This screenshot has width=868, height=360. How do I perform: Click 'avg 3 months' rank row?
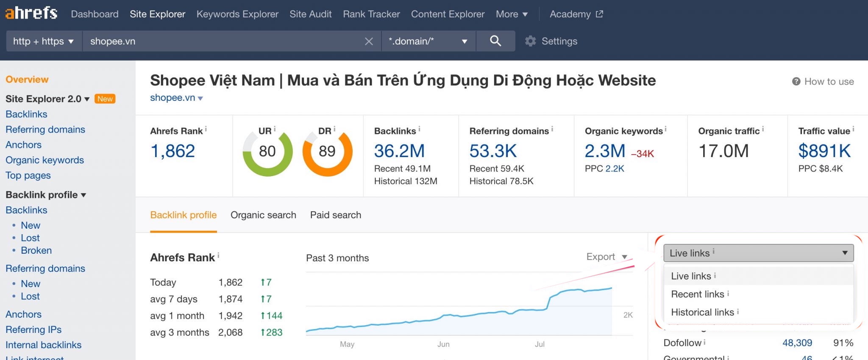pyautogui.click(x=216, y=332)
